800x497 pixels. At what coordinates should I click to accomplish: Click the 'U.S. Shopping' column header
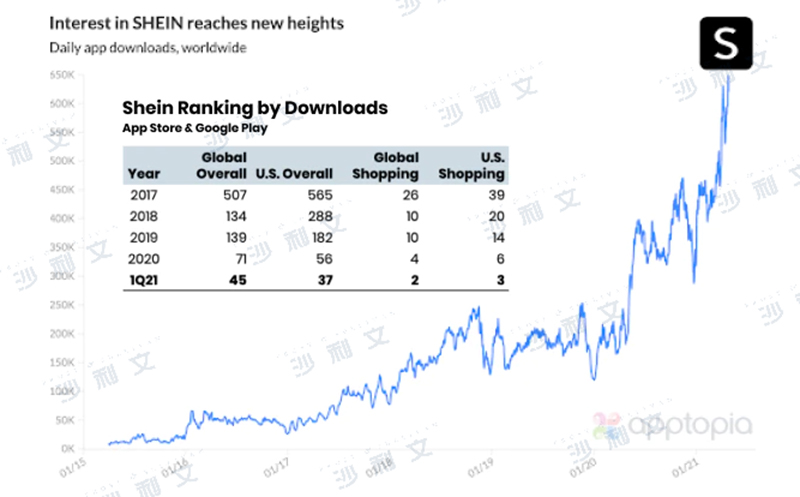[471, 166]
